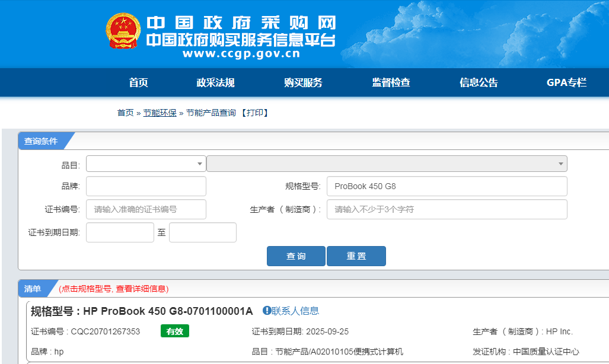Open the 联系人信息 contact link
The width and height of the screenshot is (609, 364).
coord(295,311)
